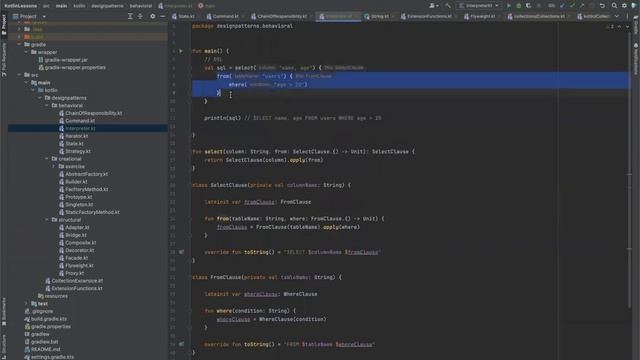Select Iterator.kt in project tree
The image size is (640, 360).
click(76, 136)
